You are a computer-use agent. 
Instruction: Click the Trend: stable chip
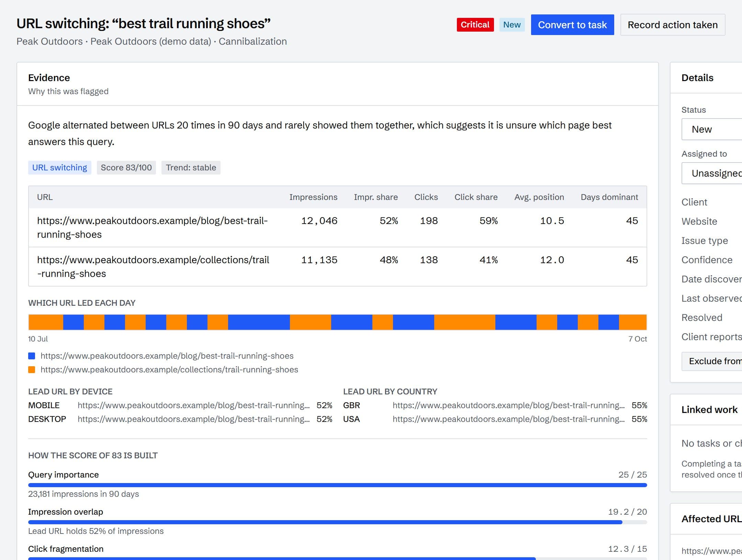(x=191, y=168)
